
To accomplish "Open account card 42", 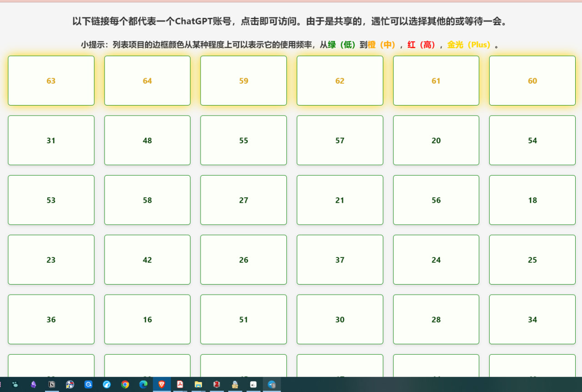I will click(x=147, y=260).
